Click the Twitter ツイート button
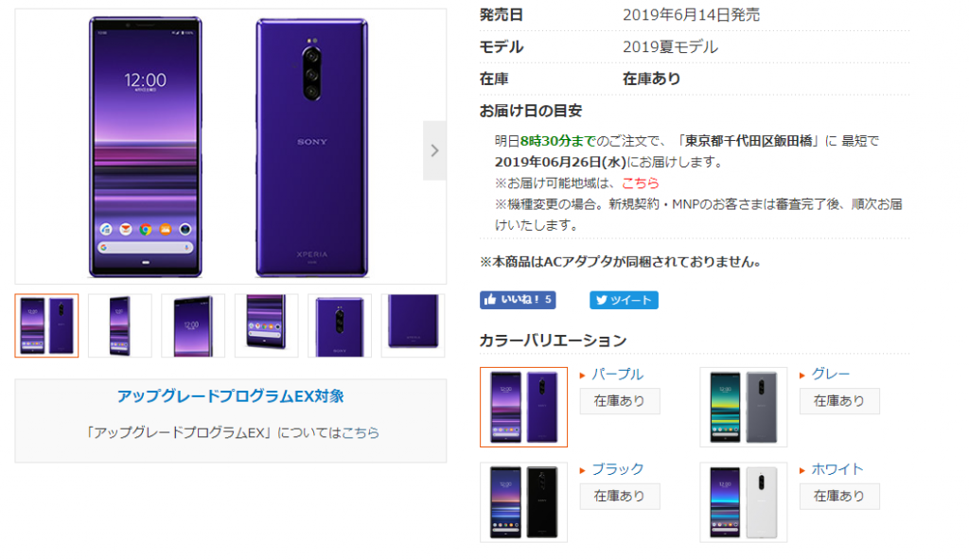 pos(624,300)
